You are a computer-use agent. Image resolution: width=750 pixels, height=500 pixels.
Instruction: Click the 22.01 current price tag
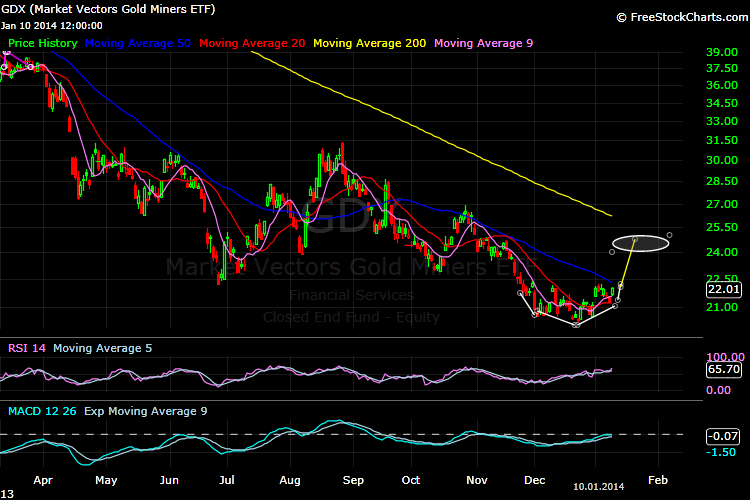click(x=723, y=289)
